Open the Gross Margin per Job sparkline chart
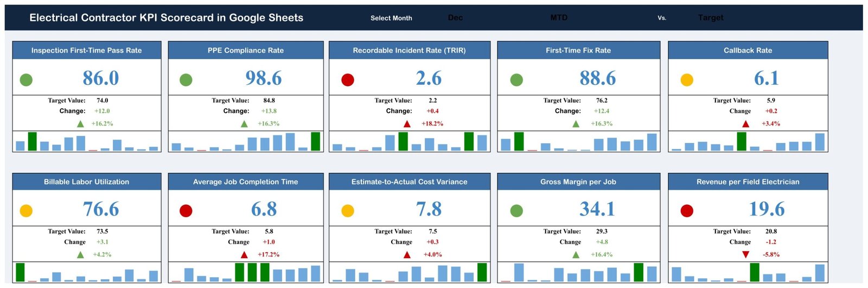 578,272
